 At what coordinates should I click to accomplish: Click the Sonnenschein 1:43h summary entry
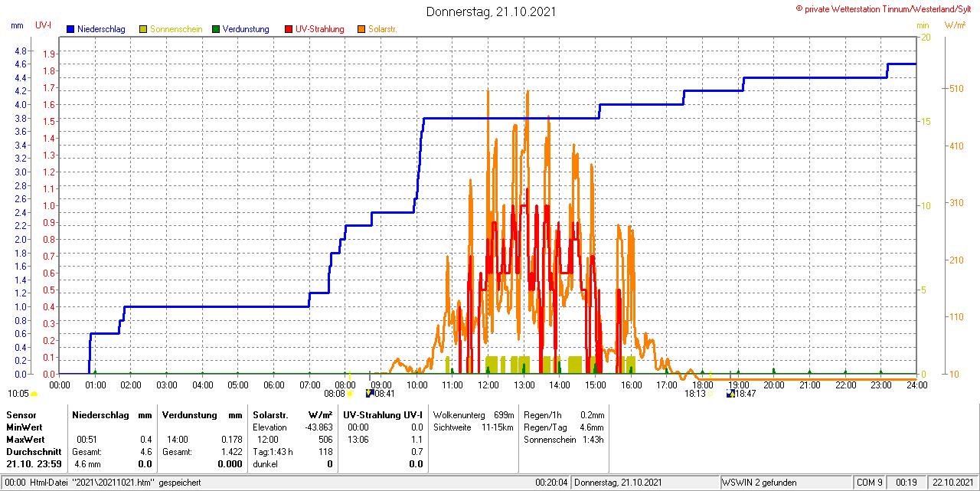click(x=563, y=440)
